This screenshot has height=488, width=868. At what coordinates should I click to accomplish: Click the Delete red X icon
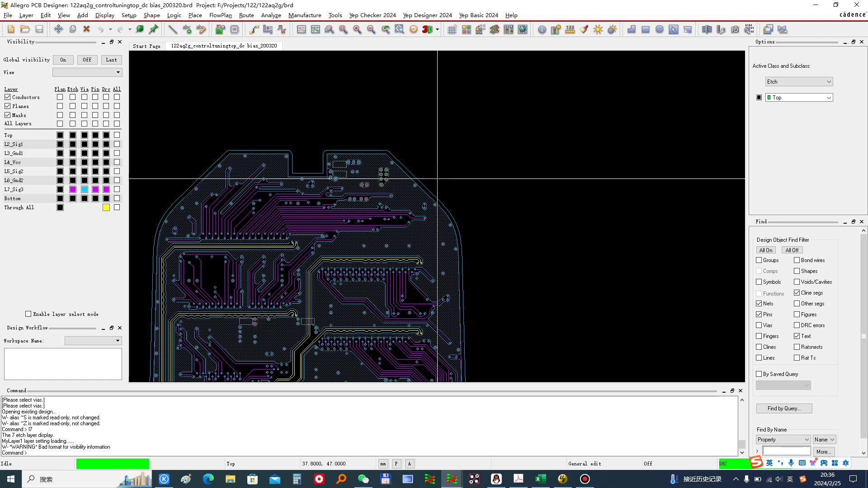(x=86, y=29)
